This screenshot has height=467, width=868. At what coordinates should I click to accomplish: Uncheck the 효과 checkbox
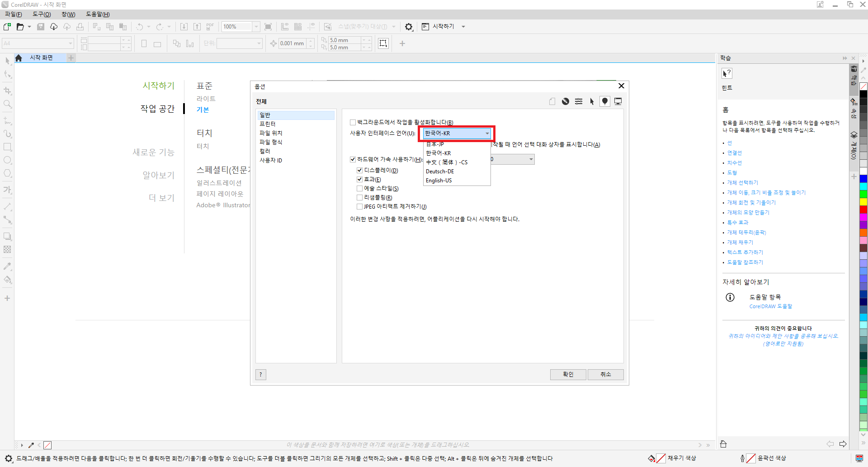(359, 179)
